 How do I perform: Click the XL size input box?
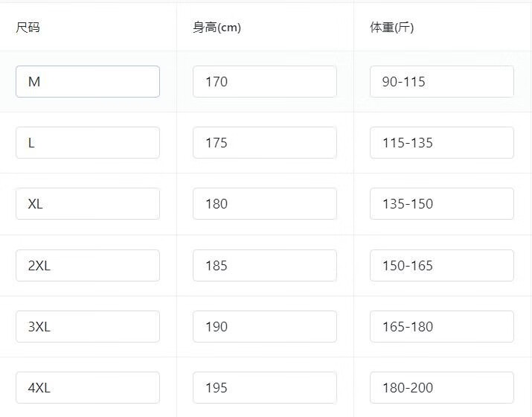[88, 204]
